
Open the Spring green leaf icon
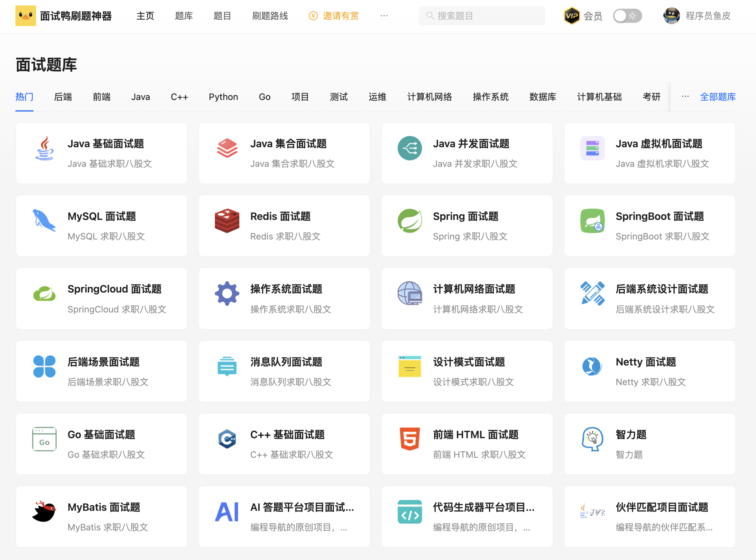click(x=410, y=221)
